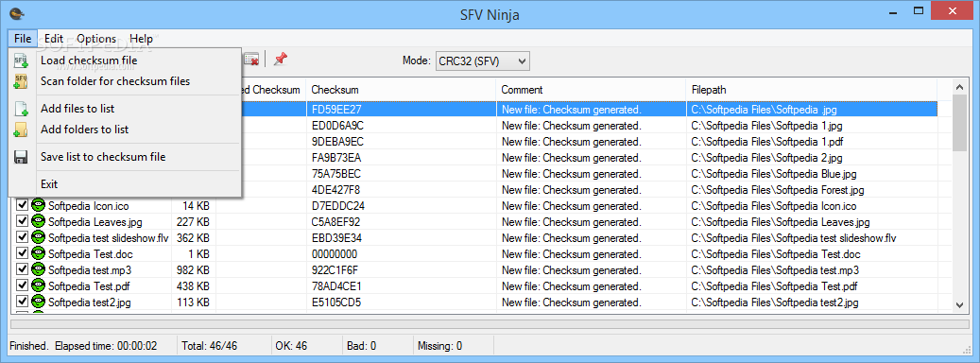
Task: Click checksum cell 922C1F6F
Action: (x=335, y=270)
